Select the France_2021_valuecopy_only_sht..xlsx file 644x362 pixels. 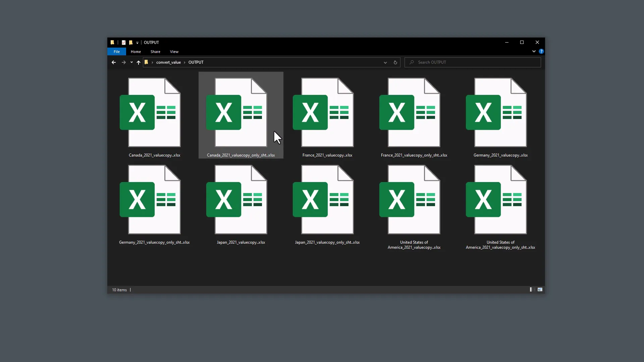coord(414,113)
